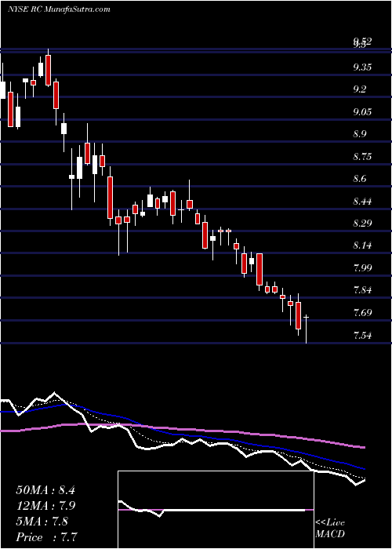Image resolution: width=392 pixels, height=549 pixels.
Task: Click the 7.69 price axis label
Action: [364, 313]
